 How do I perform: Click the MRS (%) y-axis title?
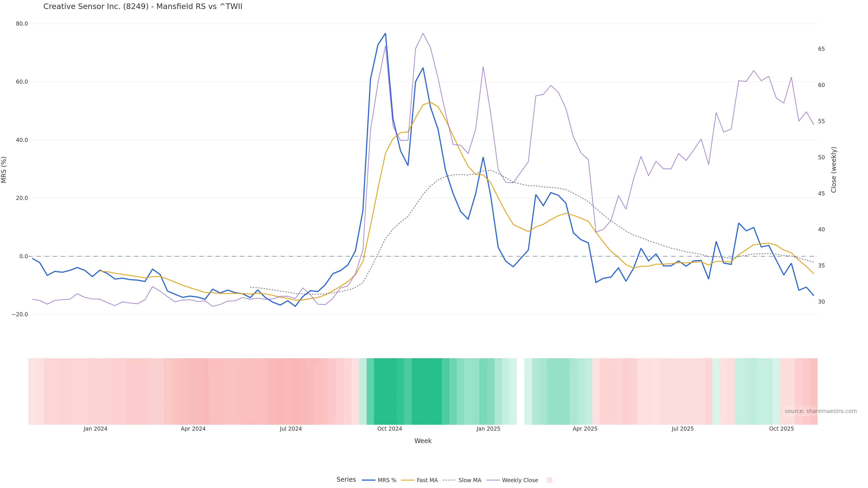tap(4, 170)
